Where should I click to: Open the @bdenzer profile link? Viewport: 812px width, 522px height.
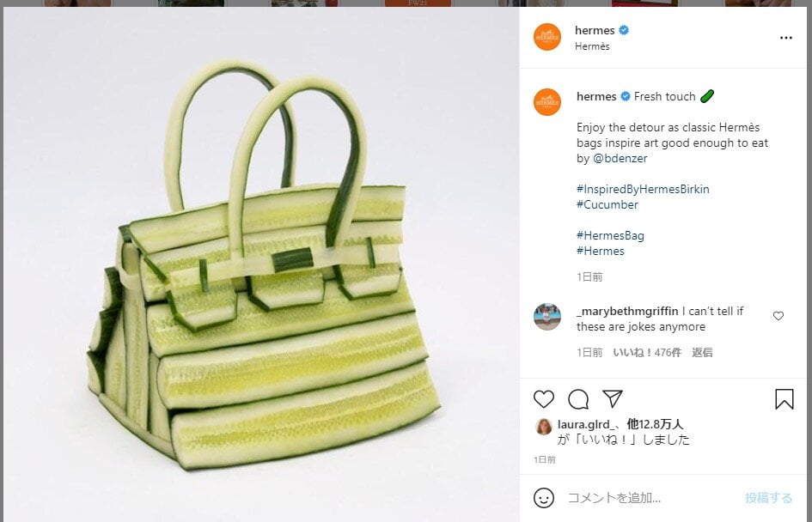620,158
